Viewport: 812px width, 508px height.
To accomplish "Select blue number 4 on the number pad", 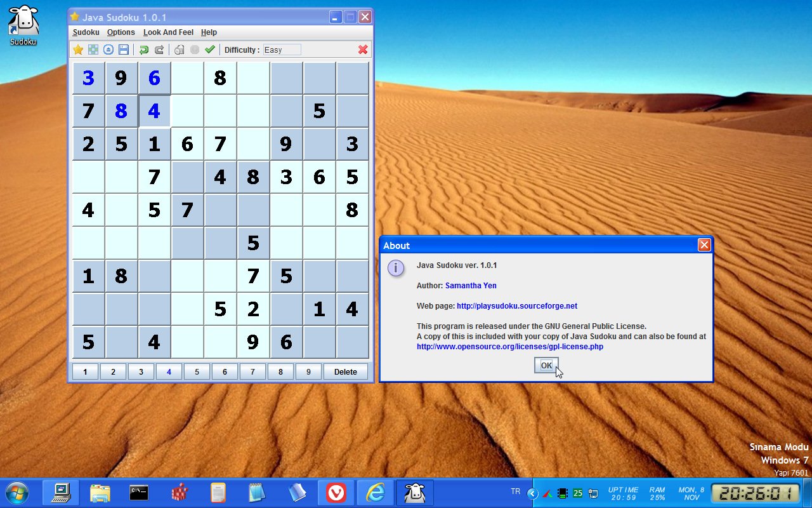I will click(169, 371).
